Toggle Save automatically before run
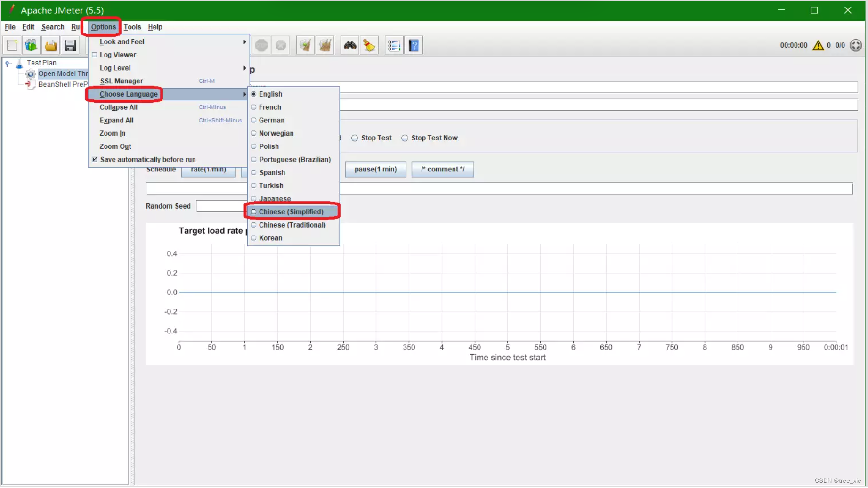 pyautogui.click(x=95, y=160)
